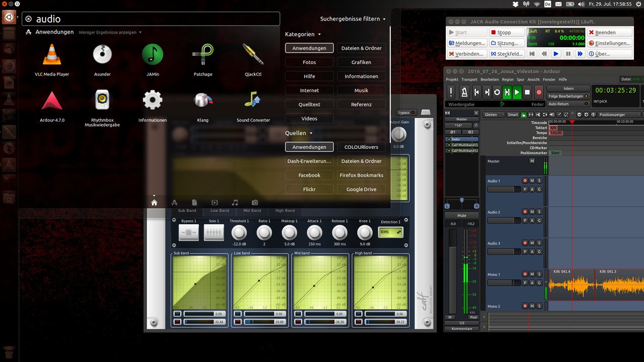The image size is (644, 362).
Task: Click the metronome icon in Ardour
Action: (x=464, y=92)
